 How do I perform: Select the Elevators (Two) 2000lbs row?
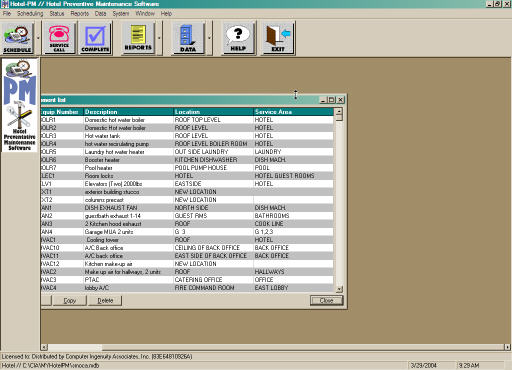coord(187,184)
